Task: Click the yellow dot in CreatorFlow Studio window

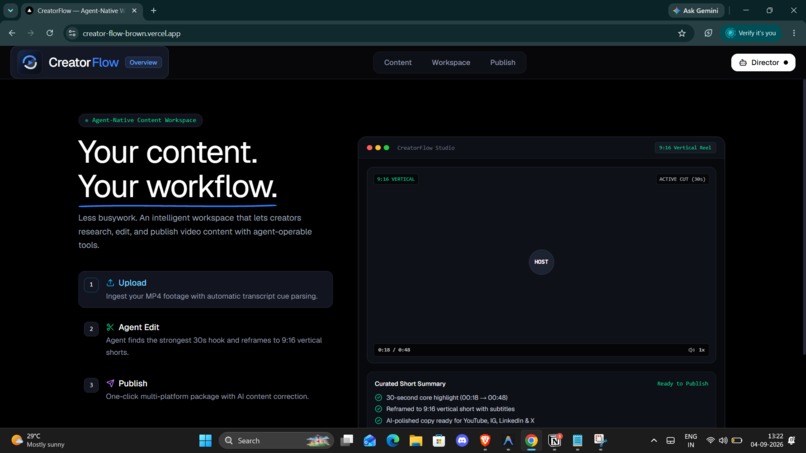Action: coord(378,148)
